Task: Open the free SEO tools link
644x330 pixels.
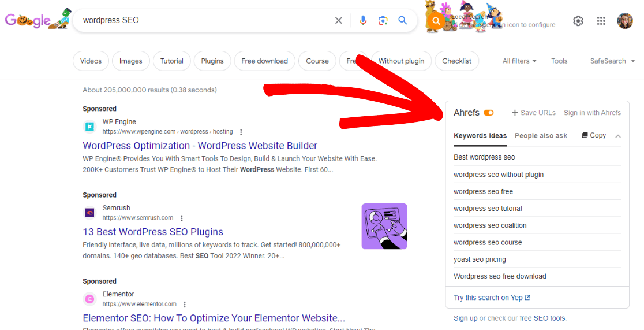Action: tap(542, 318)
